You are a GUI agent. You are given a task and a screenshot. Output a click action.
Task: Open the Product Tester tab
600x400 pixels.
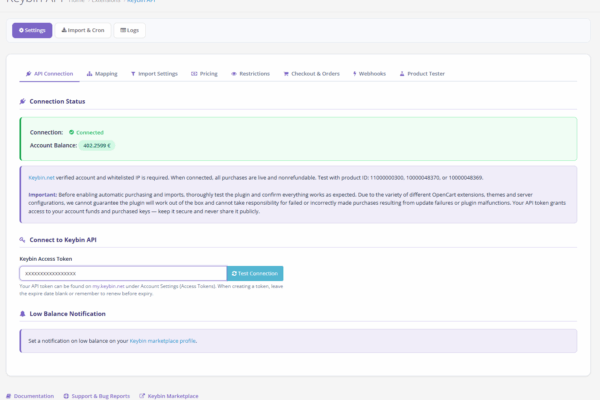(x=422, y=73)
